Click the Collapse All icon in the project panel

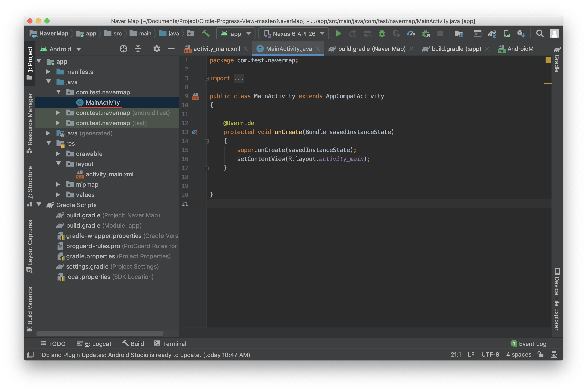[x=138, y=49]
